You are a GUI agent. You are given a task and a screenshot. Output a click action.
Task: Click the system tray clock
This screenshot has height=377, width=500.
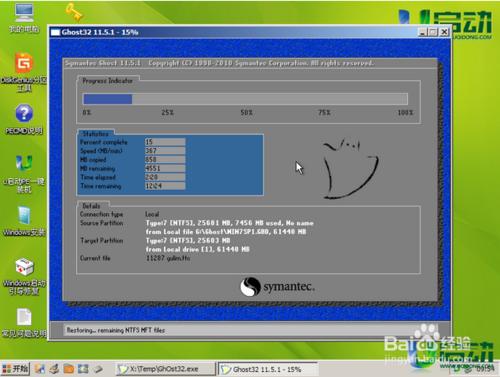point(485,369)
